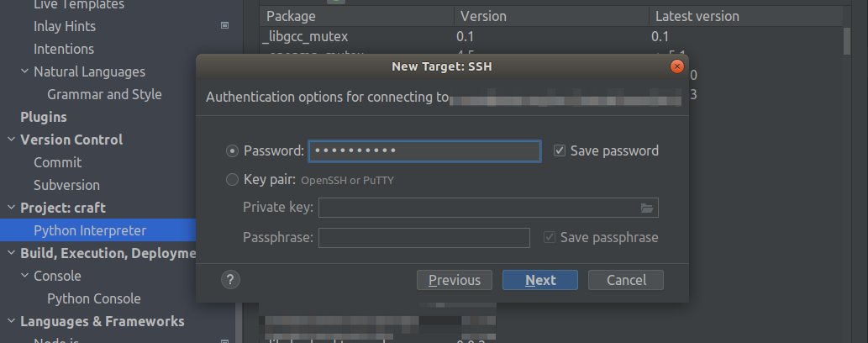The image size is (868, 343).
Task: Close the New Target: SSH dialog
Action: (676, 66)
